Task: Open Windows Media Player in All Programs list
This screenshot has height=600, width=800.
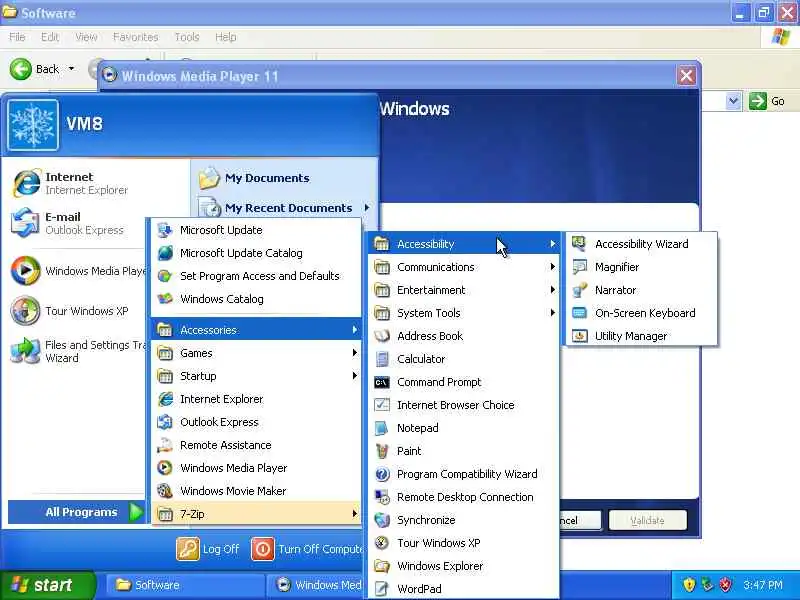Action: point(257,468)
